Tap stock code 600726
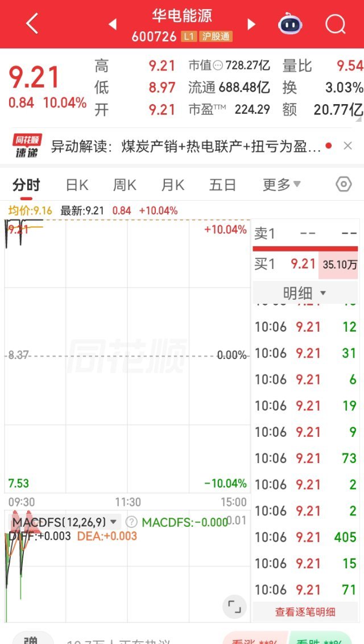Screen dimensions: 364x644 click(x=154, y=37)
